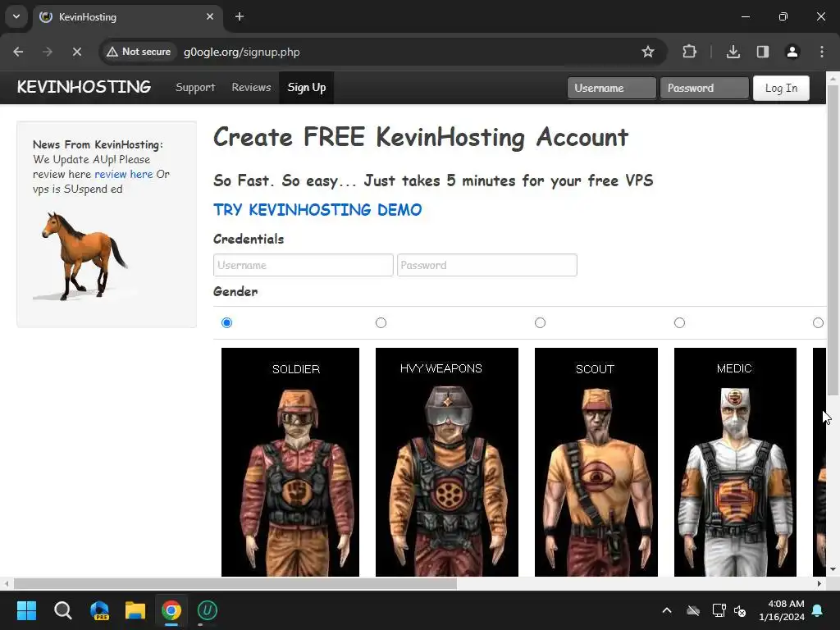The height and width of the screenshot is (630, 840).
Task: Click the Chrome taskbar icon
Action: [171, 610]
